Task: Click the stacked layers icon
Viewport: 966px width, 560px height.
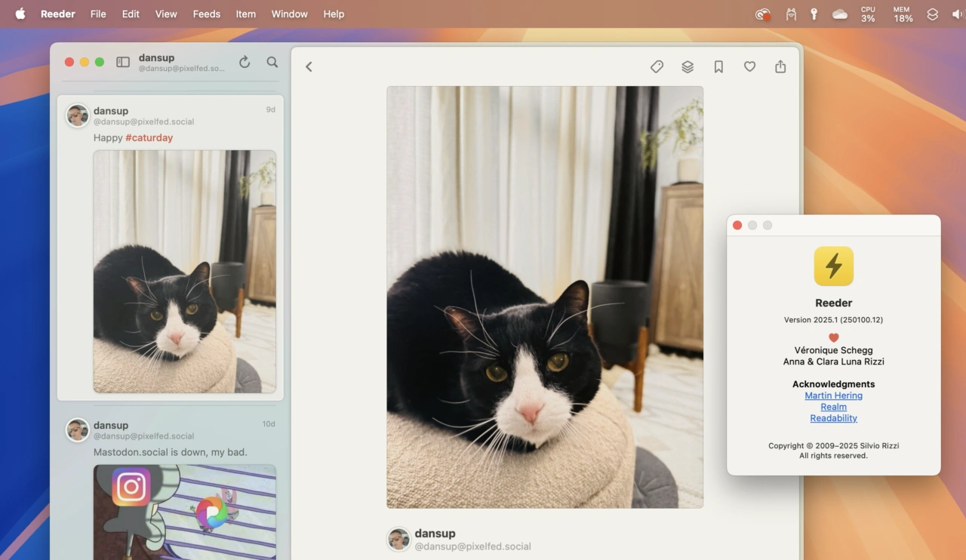Action: (x=688, y=67)
